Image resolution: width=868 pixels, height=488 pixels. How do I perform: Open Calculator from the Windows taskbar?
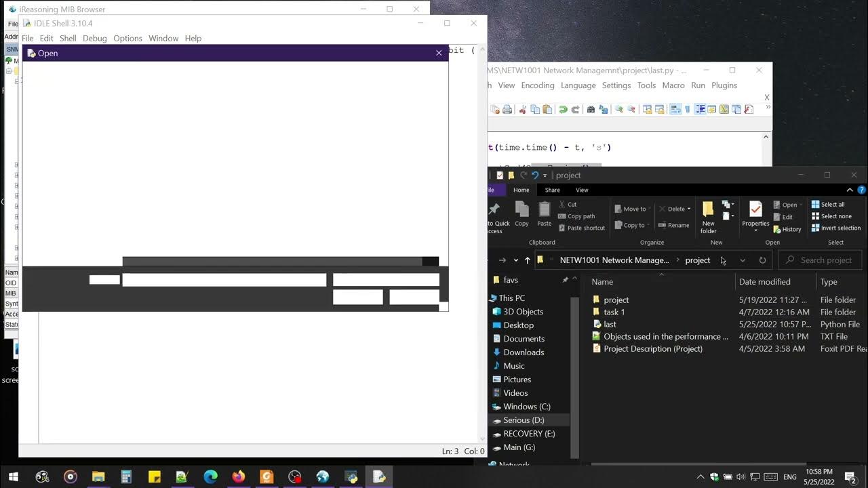126,476
